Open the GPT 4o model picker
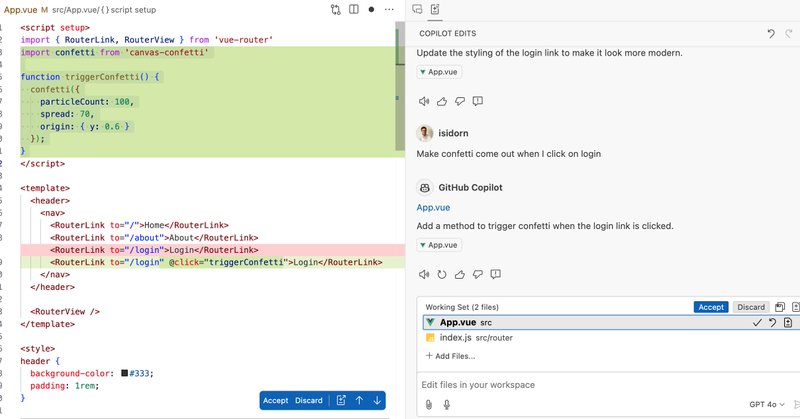The height and width of the screenshot is (419, 800). [x=767, y=404]
